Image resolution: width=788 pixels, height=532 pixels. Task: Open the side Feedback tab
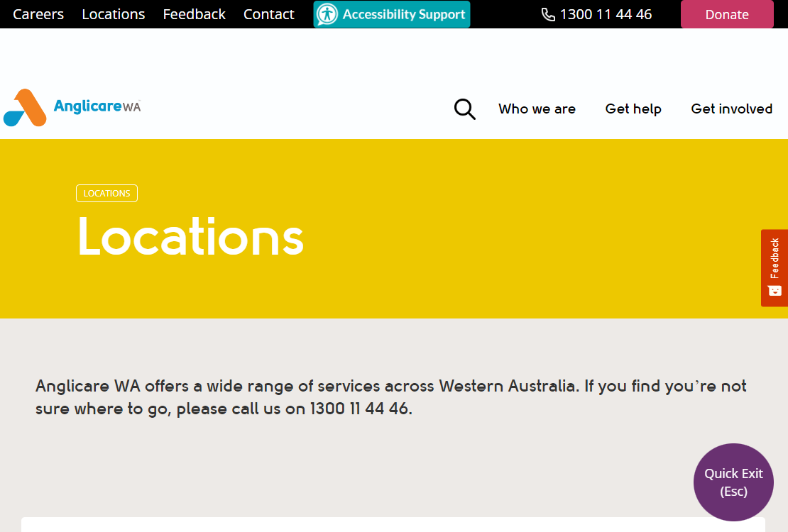click(x=775, y=267)
